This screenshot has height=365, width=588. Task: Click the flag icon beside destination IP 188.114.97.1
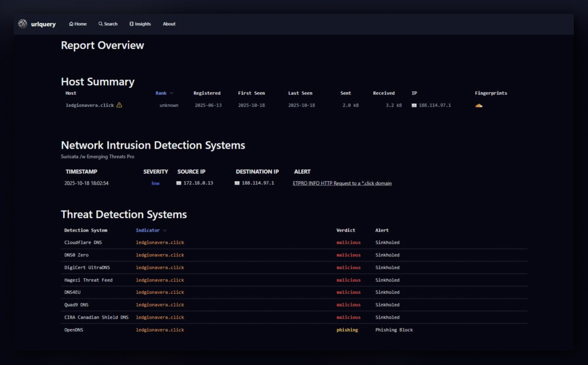tap(237, 183)
